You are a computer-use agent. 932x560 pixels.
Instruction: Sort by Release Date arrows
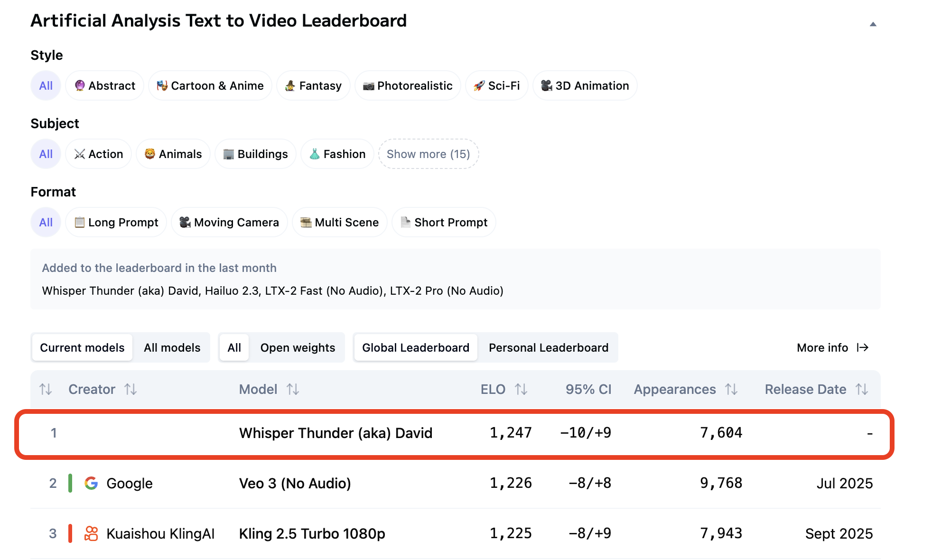click(x=862, y=390)
